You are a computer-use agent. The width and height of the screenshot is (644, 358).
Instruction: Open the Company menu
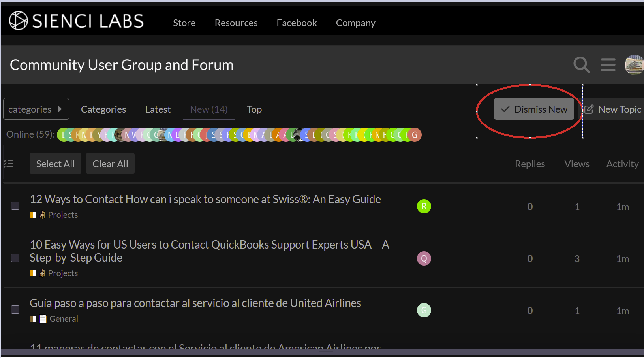(356, 23)
